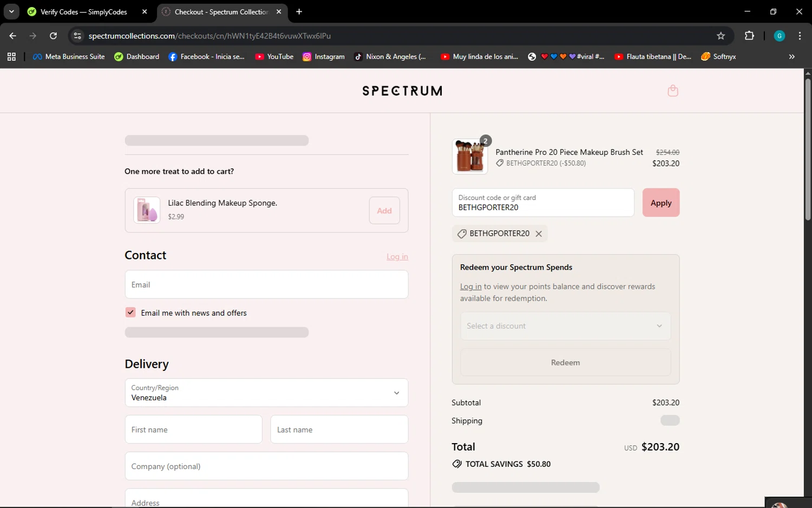812x508 pixels.
Task: Uncheck Email me with news and offers
Action: pyautogui.click(x=130, y=312)
